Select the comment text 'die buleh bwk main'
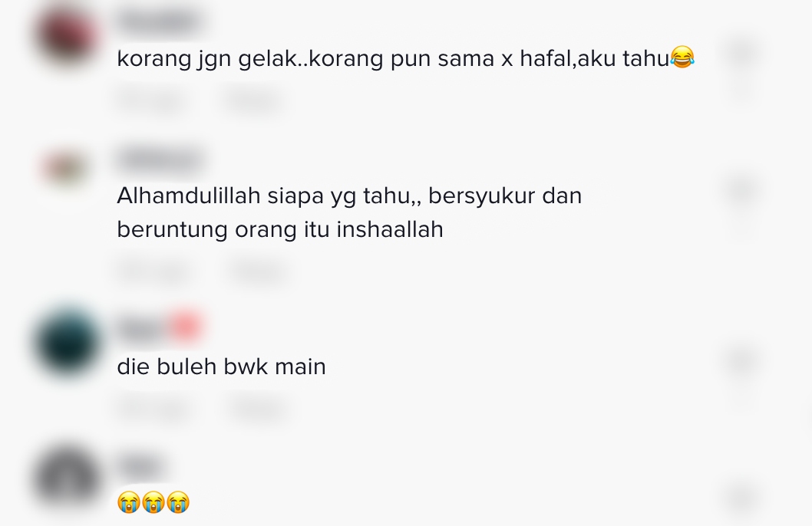This screenshot has width=812, height=526. [221, 367]
